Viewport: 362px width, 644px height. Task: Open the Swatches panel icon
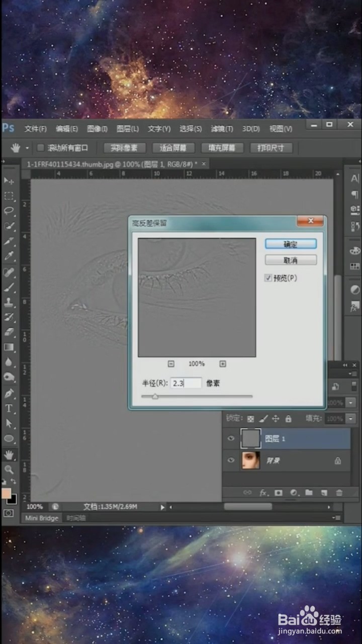click(355, 266)
